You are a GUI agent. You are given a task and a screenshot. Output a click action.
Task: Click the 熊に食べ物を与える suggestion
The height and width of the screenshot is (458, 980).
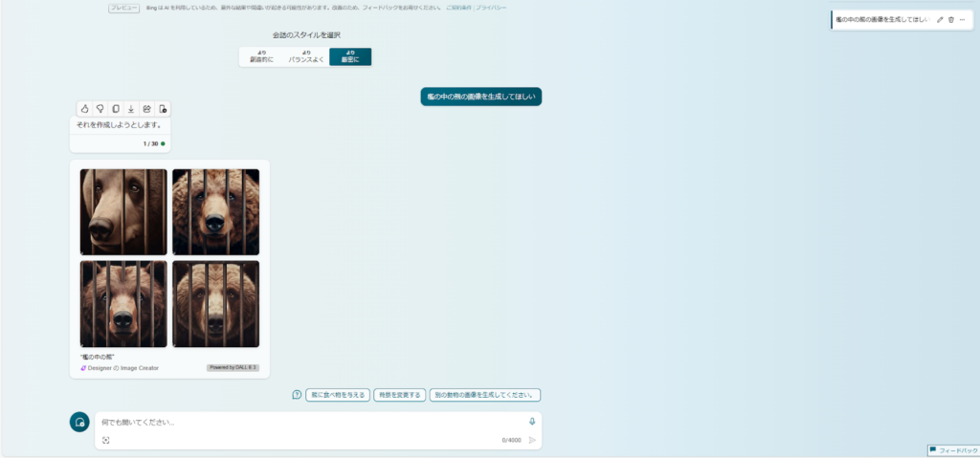[x=337, y=395]
